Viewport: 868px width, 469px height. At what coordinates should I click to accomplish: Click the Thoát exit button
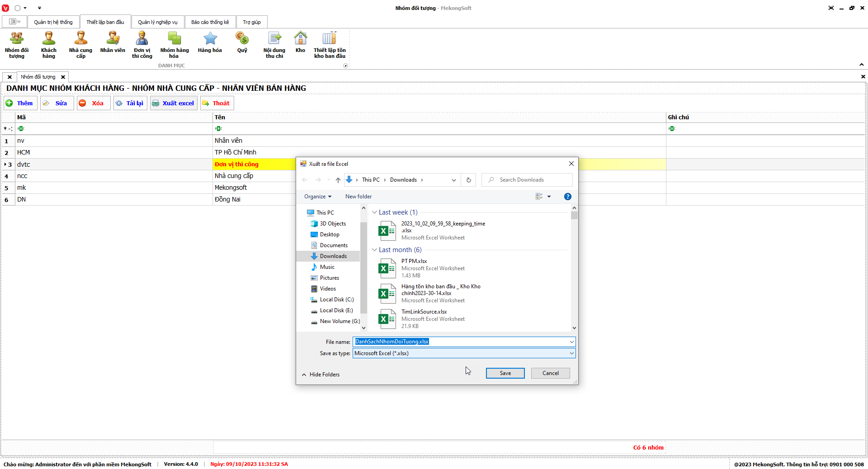point(217,103)
